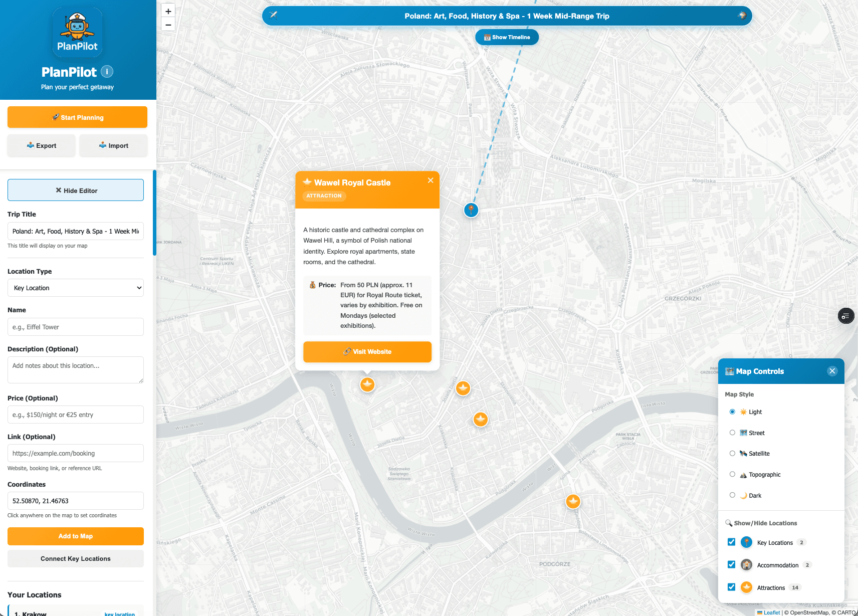Click the Coordinates input field
The width and height of the screenshot is (858, 616).
[x=76, y=501]
